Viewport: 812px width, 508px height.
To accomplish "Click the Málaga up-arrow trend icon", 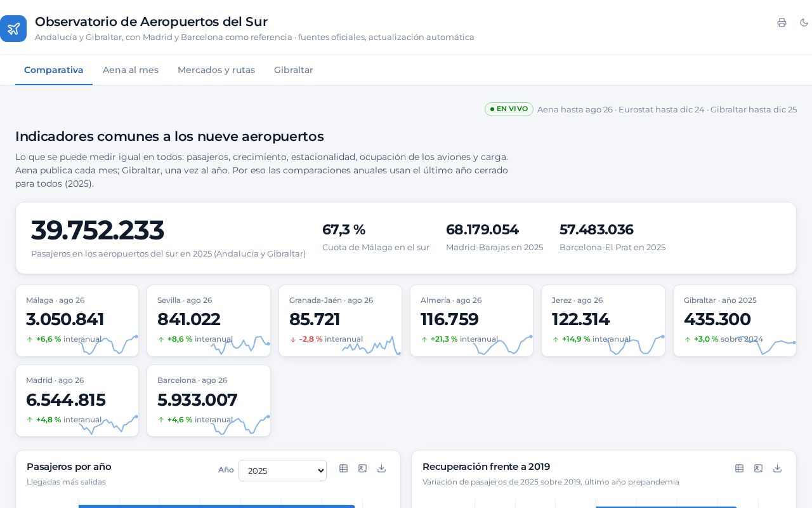I will pyautogui.click(x=30, y=340).
